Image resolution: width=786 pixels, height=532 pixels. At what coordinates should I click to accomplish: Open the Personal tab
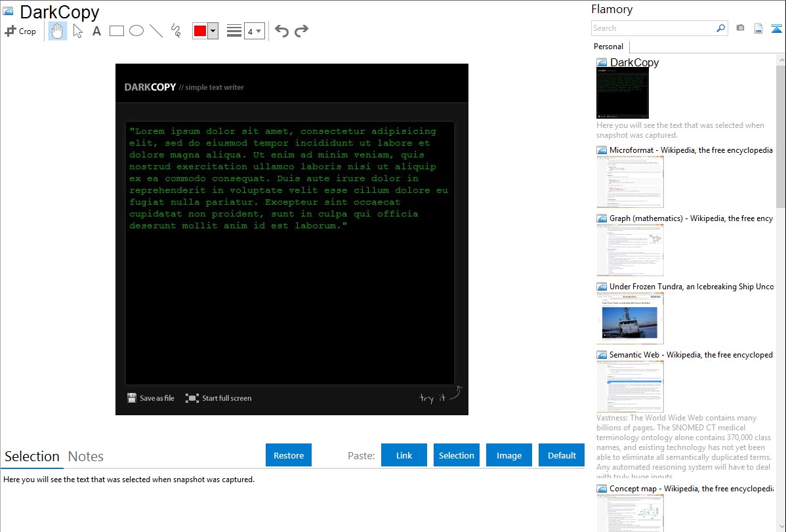pyautogui.click(x=608, y=47)
